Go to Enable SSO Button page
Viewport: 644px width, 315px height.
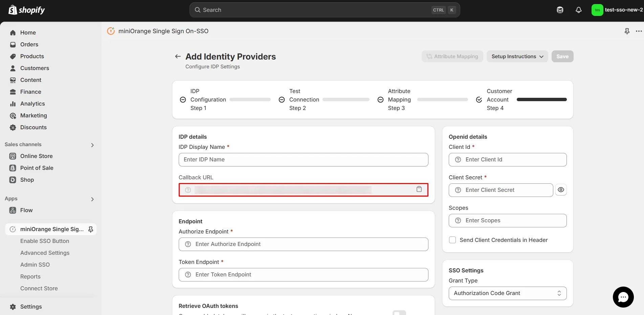point(45,241)
